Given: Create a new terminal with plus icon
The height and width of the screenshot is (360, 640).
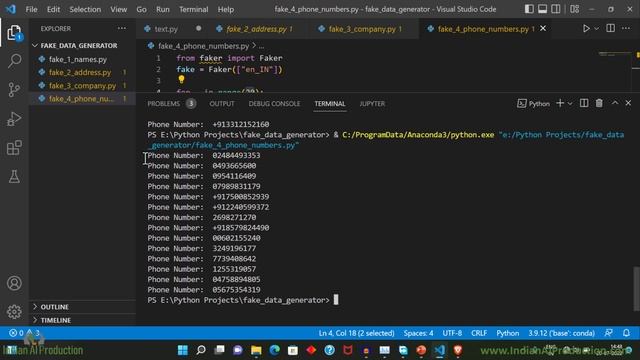Looking at the screenshot, I should pos(560,103).
